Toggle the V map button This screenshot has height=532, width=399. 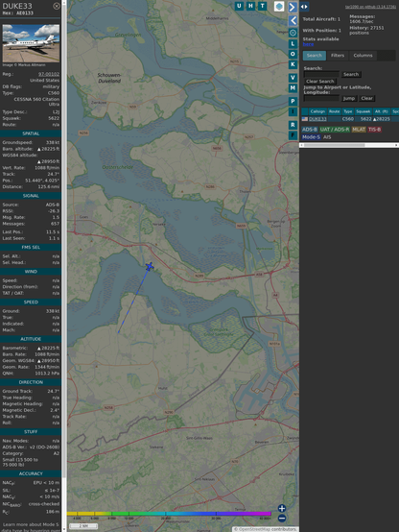click(x=293, y=78)
